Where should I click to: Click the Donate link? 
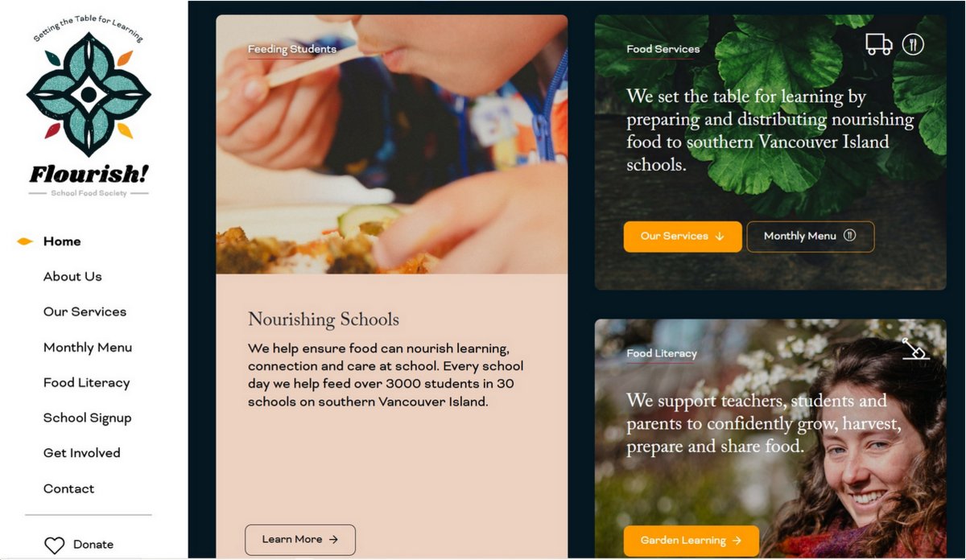point(93,545)
